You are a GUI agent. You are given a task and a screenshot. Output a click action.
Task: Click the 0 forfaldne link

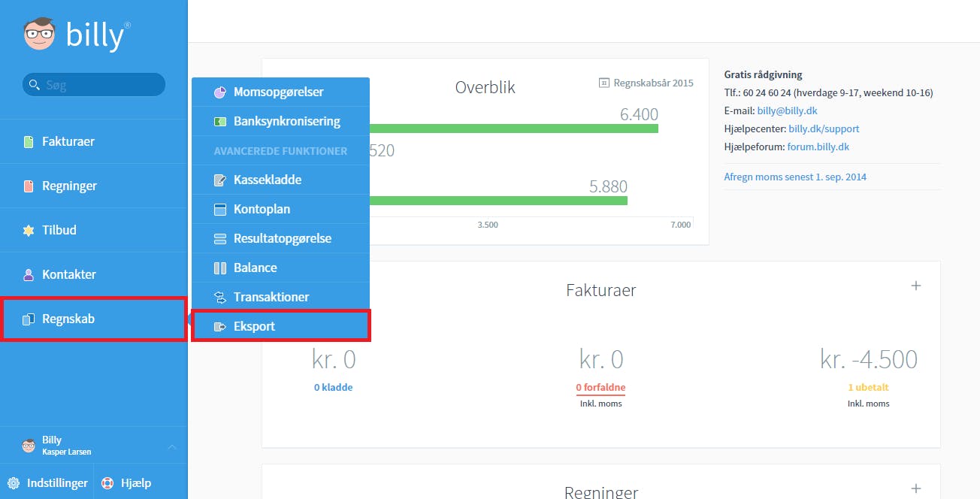click(600, 388)
